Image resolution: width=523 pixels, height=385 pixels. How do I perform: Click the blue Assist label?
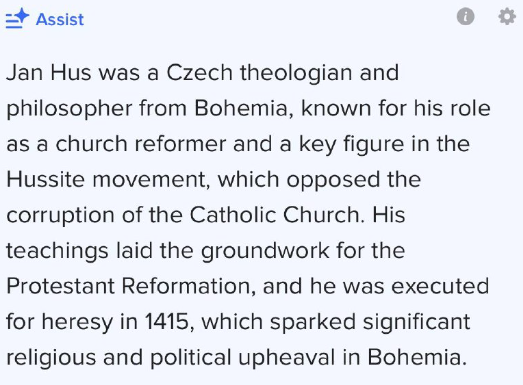coord(60,19)
